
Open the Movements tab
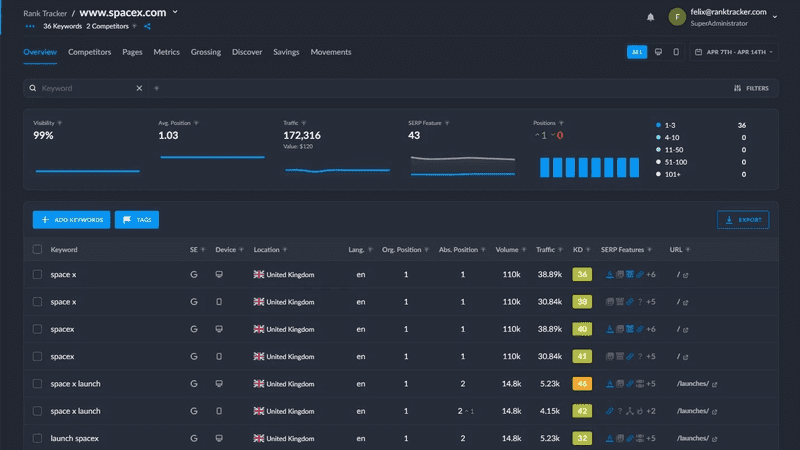tap(331, 52)
